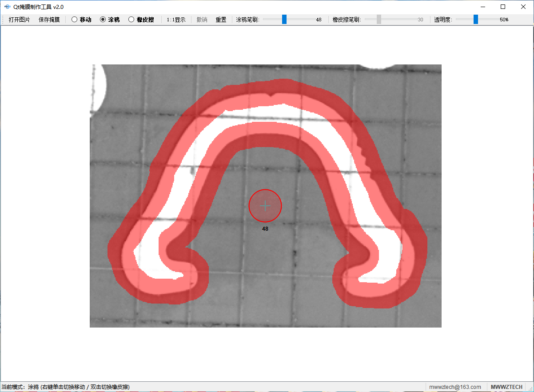
Task: Click the 1:1显示 toolbar button
Action: point(176,20)
